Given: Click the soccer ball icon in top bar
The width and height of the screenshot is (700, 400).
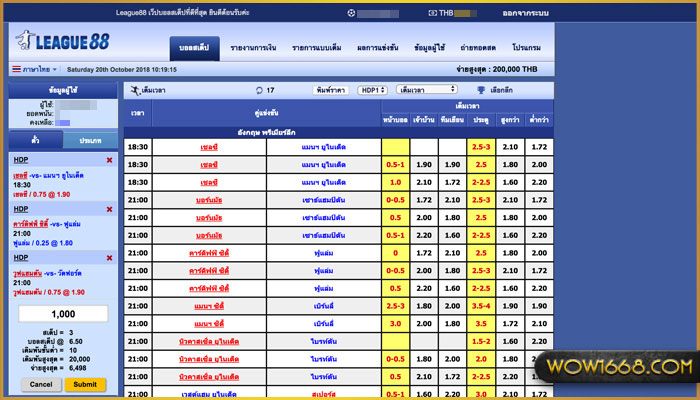Looking at the screenshot, I should coord(351,13).
